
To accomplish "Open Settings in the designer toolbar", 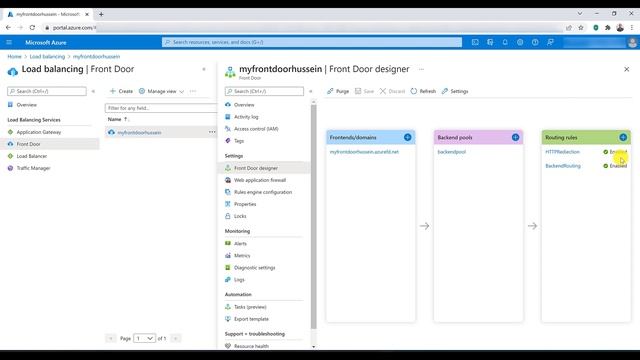I will click(455, 91).
